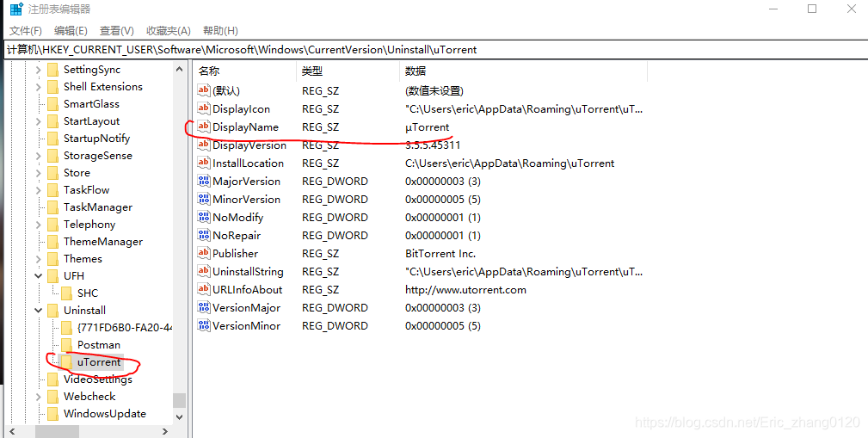This screenshot has height=438, width=868.
Task: Select the Webcheck tree item label
Action: point(89,397)
